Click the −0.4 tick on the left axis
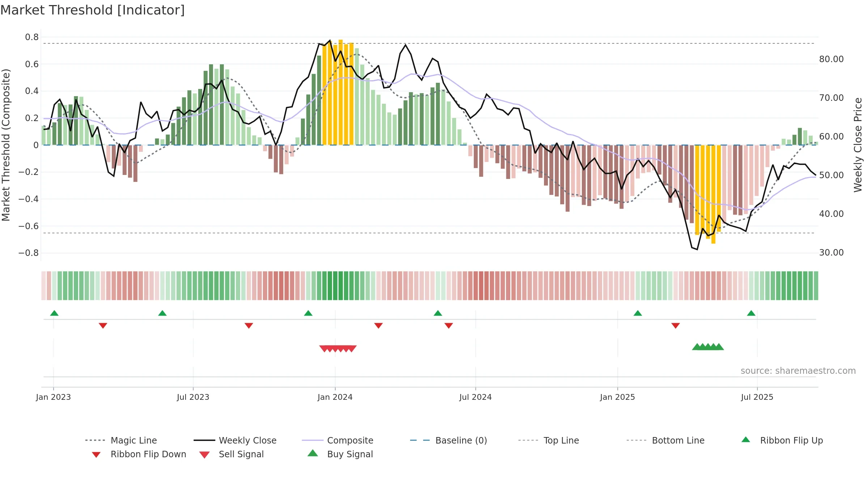The width and height of the screenshot is (868, 488). [x=29, y=199]
